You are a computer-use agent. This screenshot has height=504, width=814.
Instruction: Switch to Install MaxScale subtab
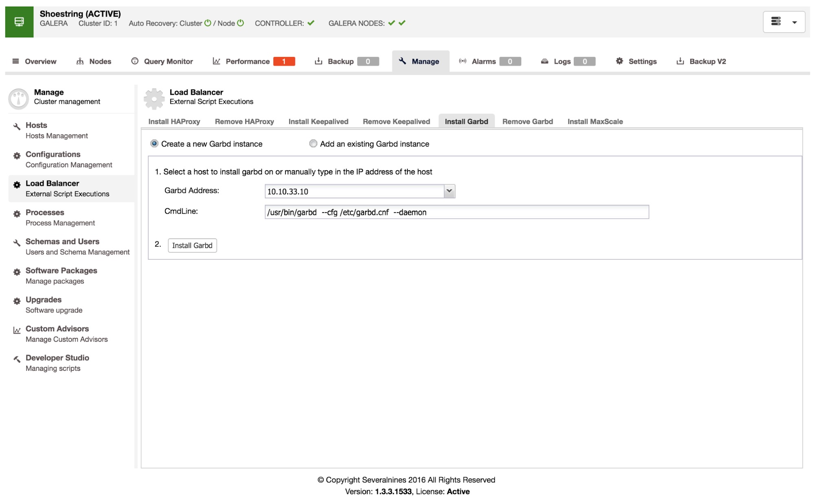(x=595, y=121)
